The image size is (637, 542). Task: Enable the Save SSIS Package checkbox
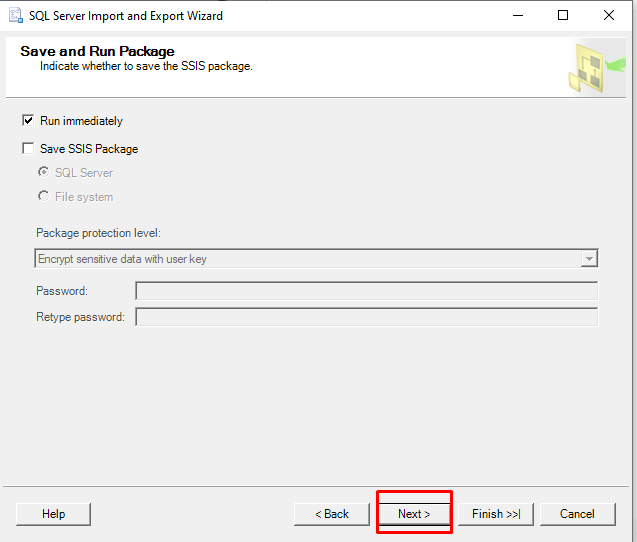pos(28,148)
